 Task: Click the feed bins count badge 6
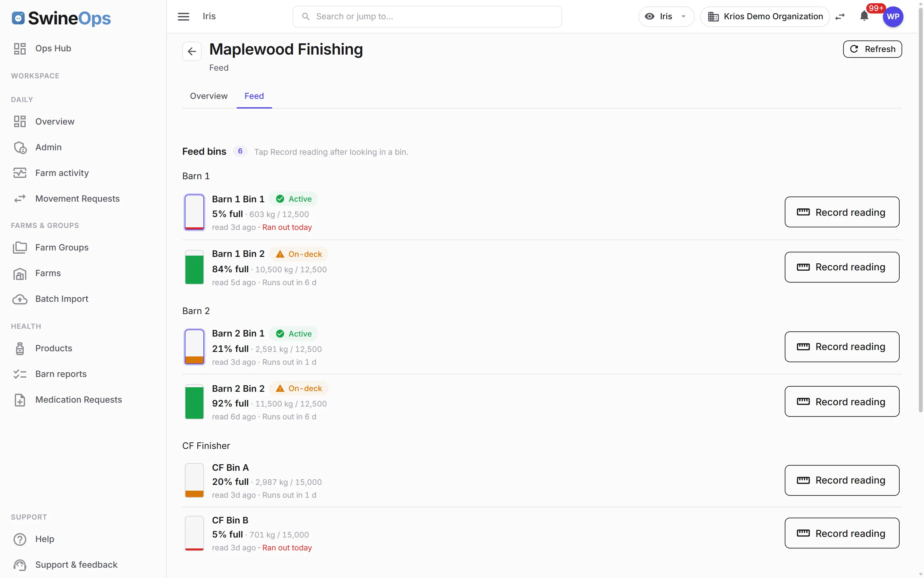pos(240,151)
